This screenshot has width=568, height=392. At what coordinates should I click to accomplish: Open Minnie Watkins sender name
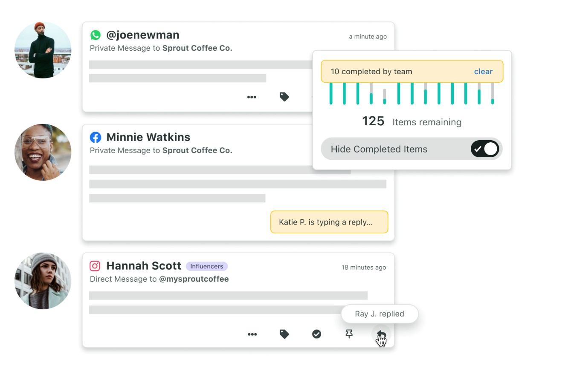coord(148,137)
